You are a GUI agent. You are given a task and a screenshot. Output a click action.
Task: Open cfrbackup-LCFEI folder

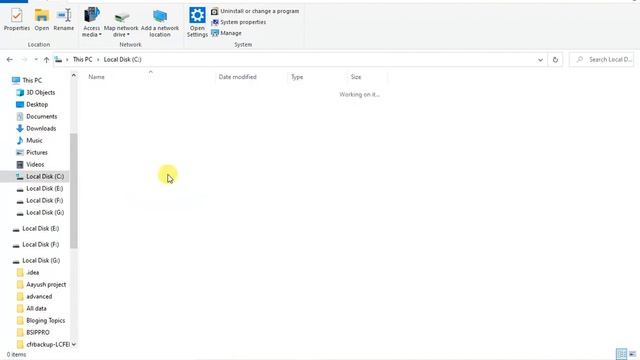pyautogui.click(x=48, y=344)
